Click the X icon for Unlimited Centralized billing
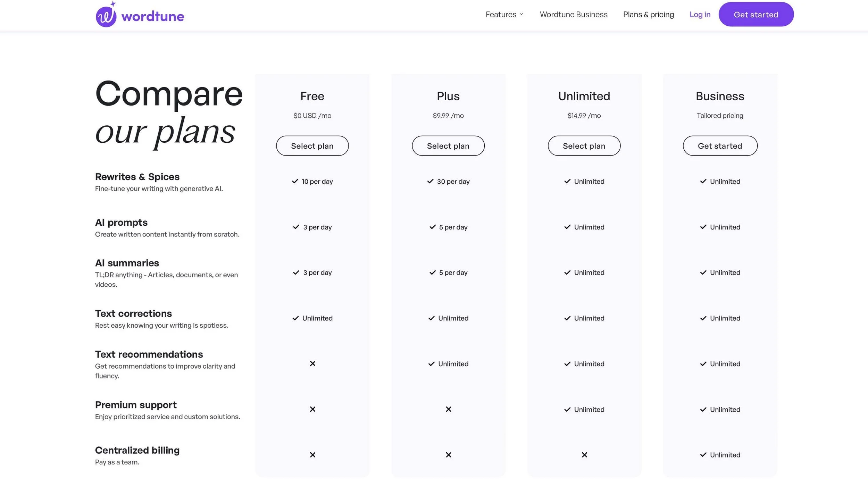 coord(584,455)
